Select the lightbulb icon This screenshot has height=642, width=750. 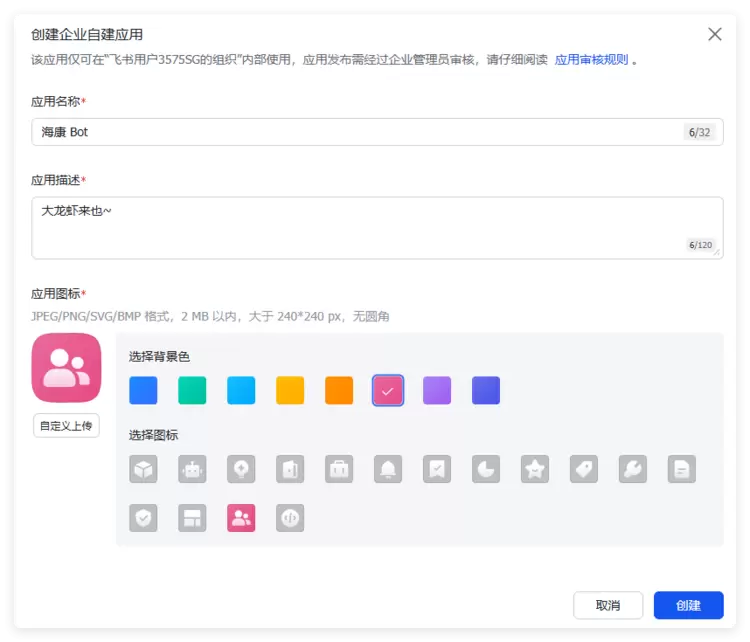coord(241,469)
